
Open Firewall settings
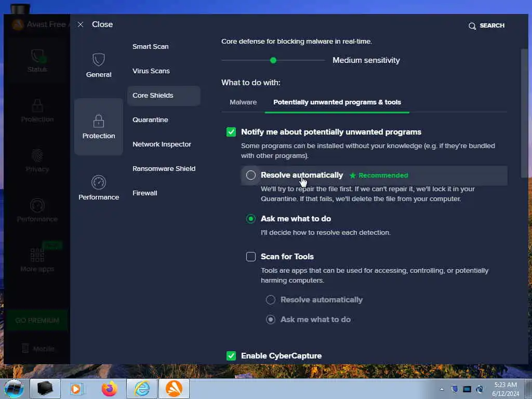point(145,193)
